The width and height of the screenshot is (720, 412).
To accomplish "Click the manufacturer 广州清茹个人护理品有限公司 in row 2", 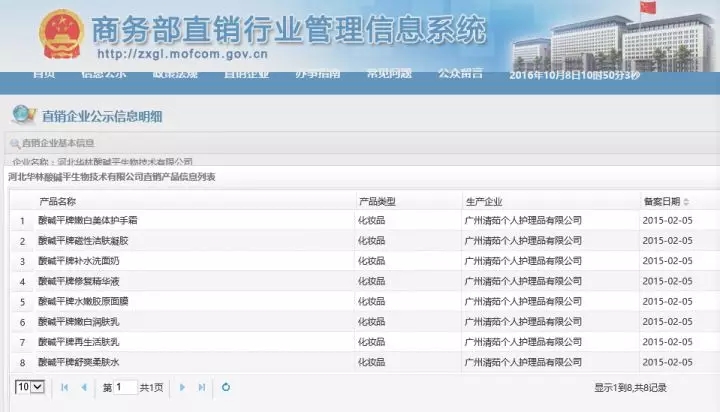I will [x=523, y=241].
